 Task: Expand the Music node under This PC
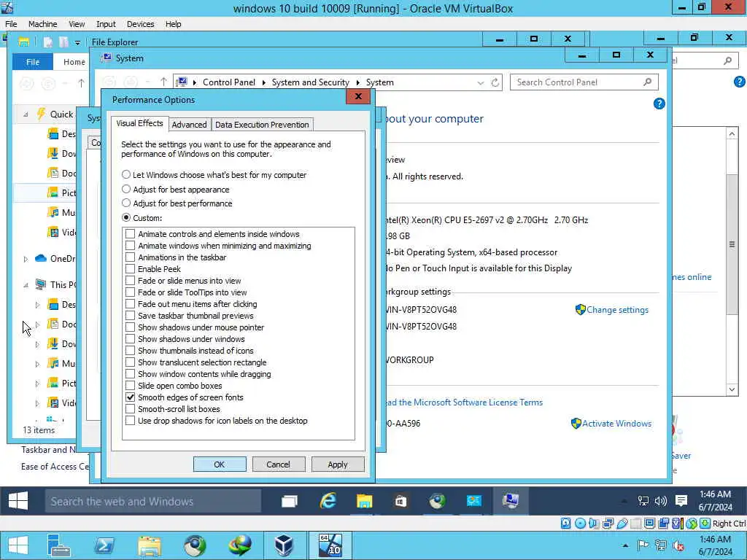38,364
